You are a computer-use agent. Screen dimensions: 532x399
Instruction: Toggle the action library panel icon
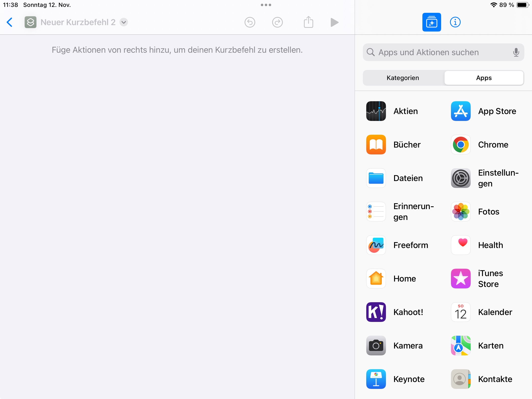[x=432, y=22]
